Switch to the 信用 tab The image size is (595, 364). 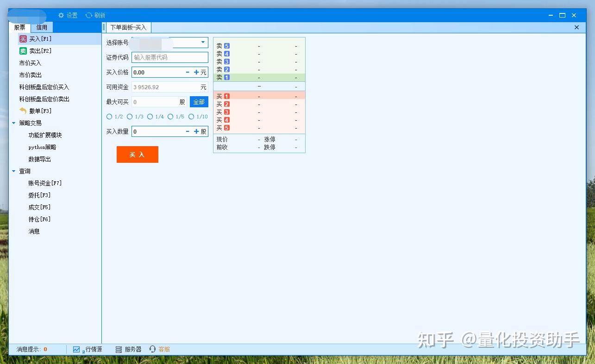[42, 27]
